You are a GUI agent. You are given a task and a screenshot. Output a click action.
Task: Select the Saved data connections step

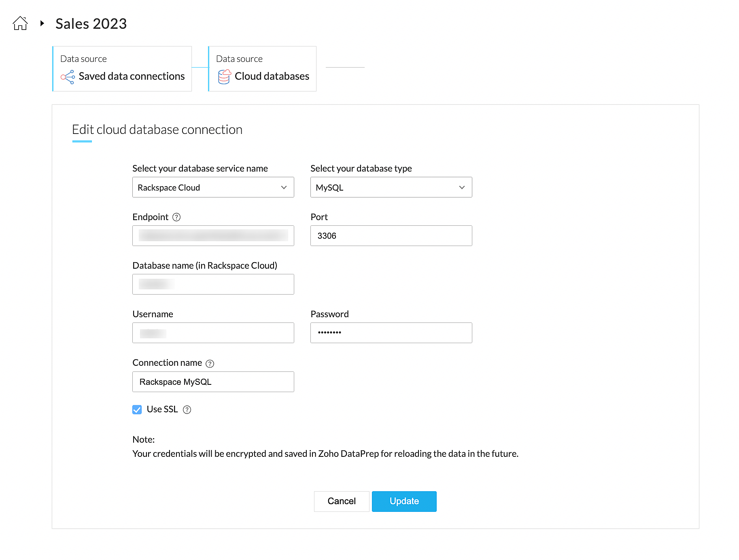pyautogui.click(x=122, y=69)
